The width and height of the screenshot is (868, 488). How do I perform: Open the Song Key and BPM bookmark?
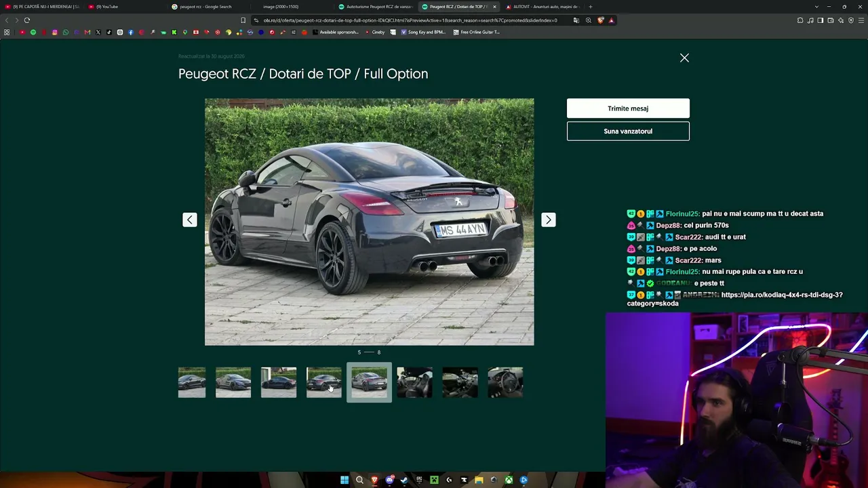pyautogui.click(x=423, y=33)
